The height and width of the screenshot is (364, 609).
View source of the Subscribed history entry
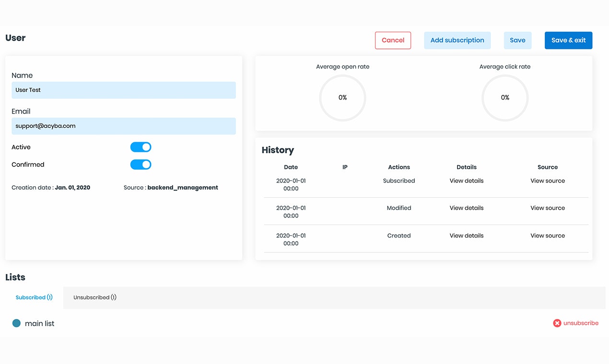point(547,181)
